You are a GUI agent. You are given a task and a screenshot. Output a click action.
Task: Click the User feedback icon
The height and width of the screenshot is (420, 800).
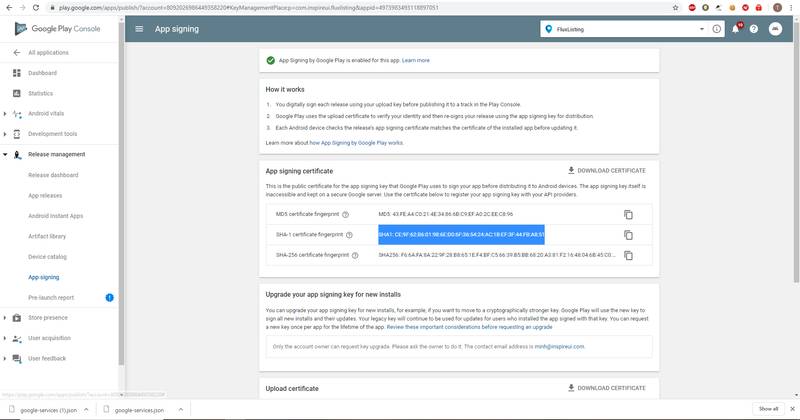click(x=17, y=359)
